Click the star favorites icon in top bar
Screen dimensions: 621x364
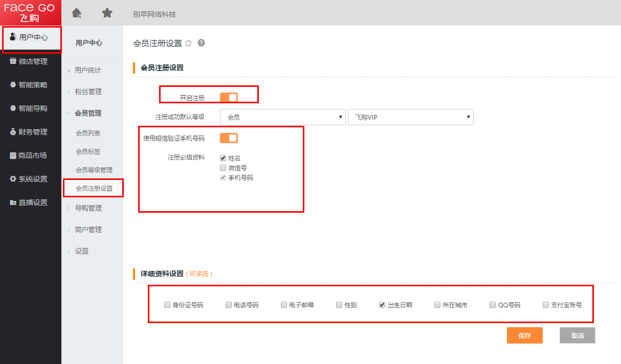pos(107,13)
